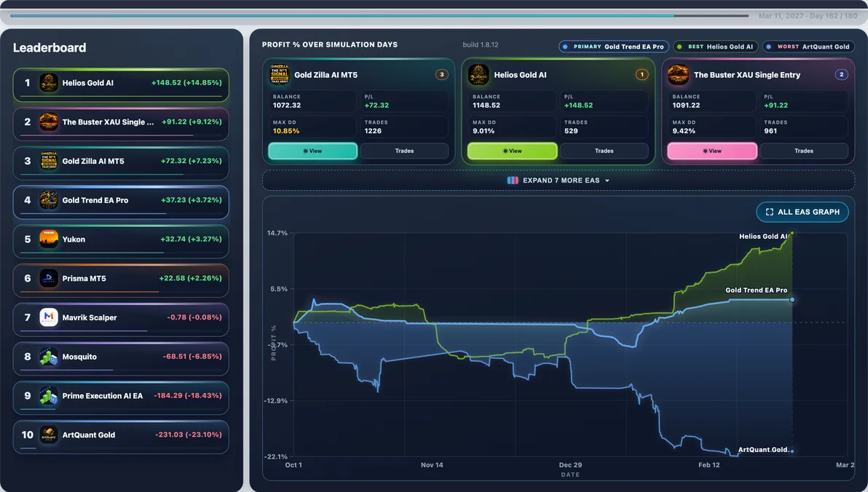Screen dimensions: 868x492
Task: Select Helios Gold AI leaderboard row
Action: [121, 84]
